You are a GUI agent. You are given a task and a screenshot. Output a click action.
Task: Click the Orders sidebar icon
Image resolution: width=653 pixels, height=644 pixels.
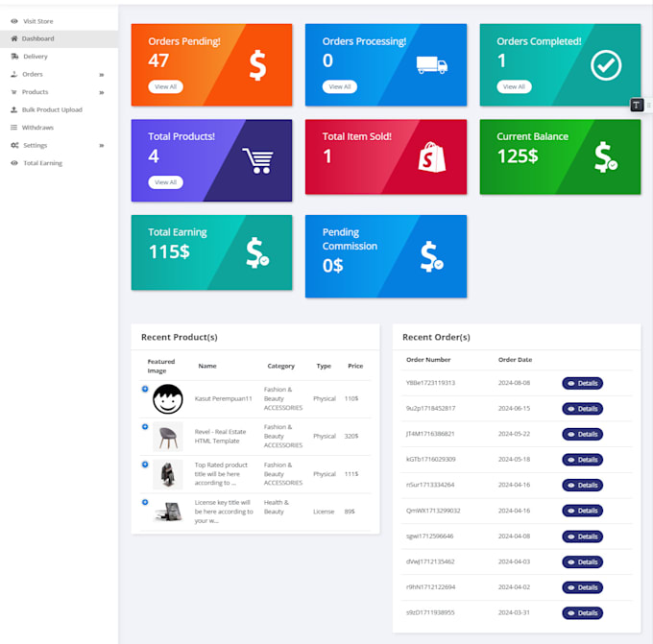(14, 74)
